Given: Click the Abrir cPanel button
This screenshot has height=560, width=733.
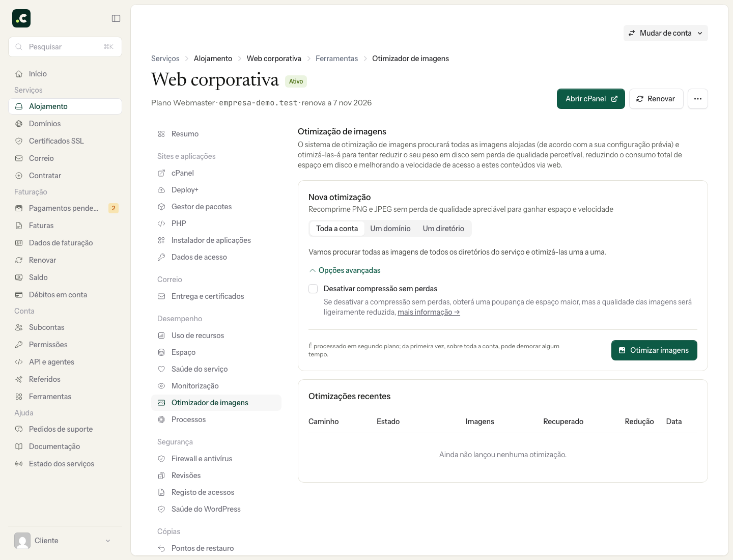Looking at the screenshot, I should [591, 99].
